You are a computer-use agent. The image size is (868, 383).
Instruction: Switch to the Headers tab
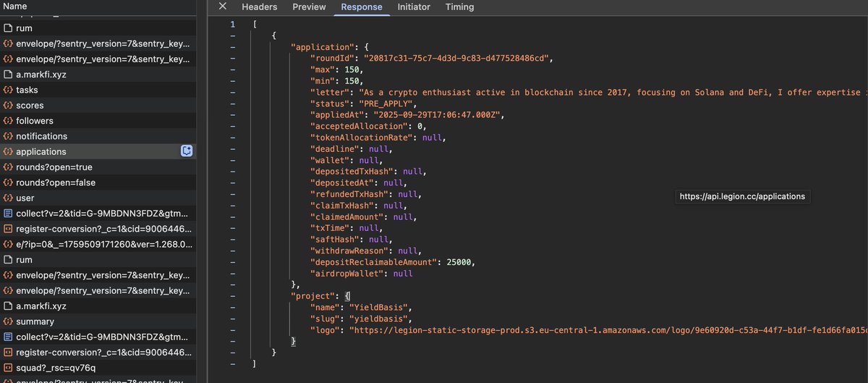[x=259, y=7]
